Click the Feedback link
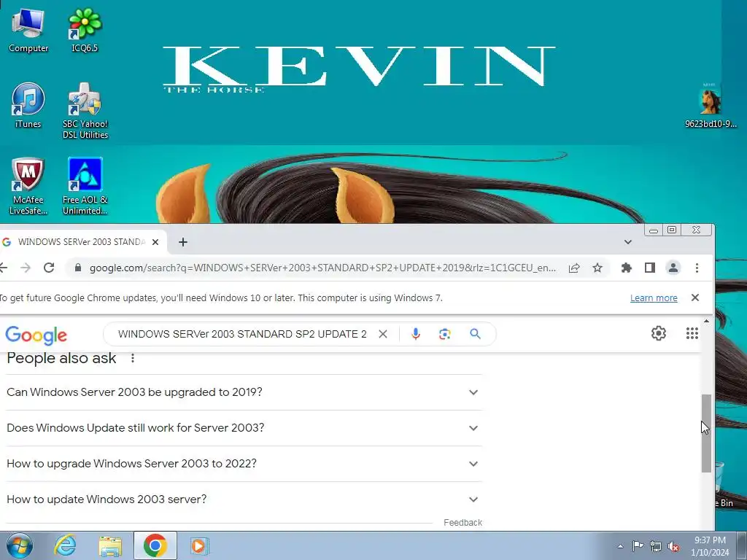 tap(462, 522)
